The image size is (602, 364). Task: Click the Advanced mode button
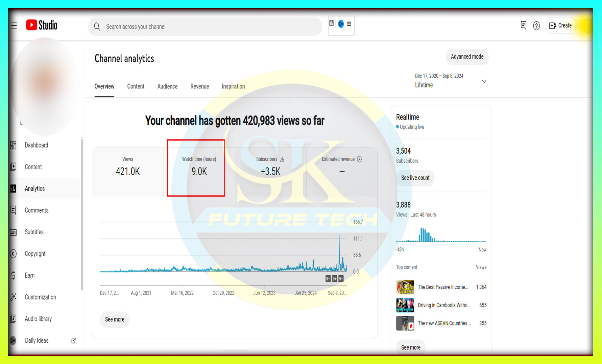point(467,57)
